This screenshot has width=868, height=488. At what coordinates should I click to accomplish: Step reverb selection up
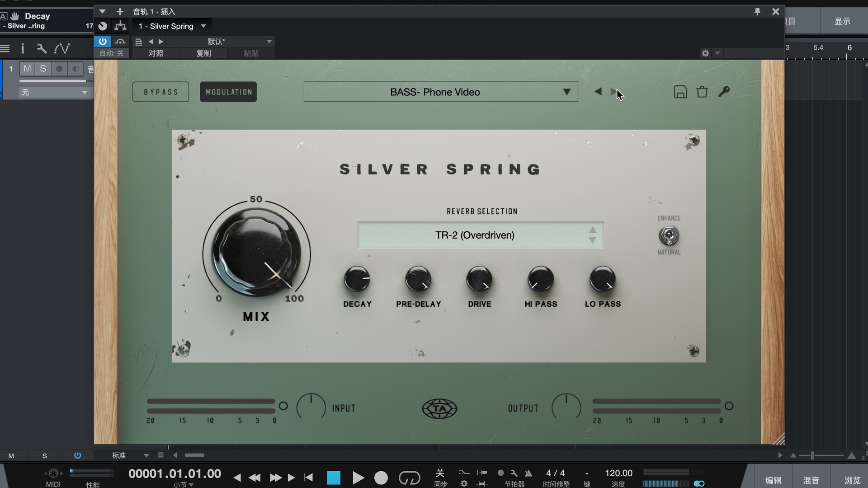593,230
